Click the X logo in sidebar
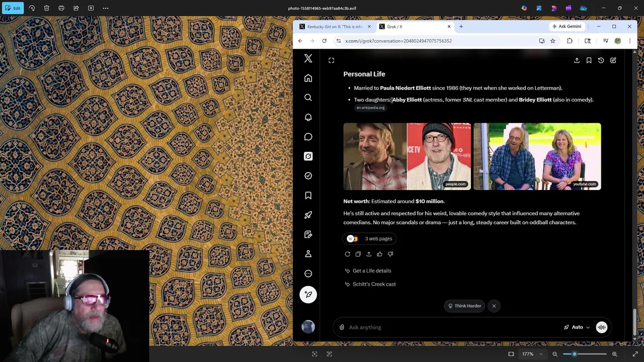 coord(308,59)
